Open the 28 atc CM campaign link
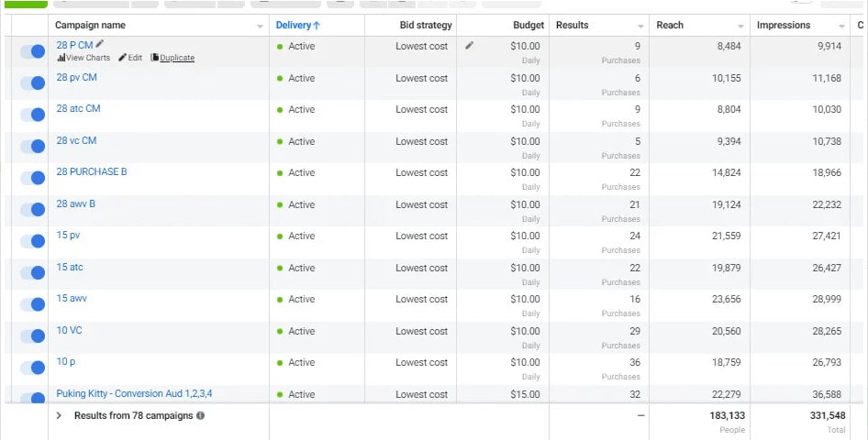Screen dimensions: 868x440 (x=78, y=109)
